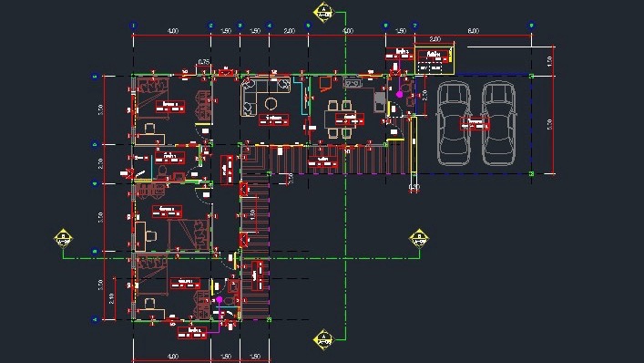Select the vertical 1.50 dimension on the terrace
Viewport: 644px width, 363px height.
[253, 215]
